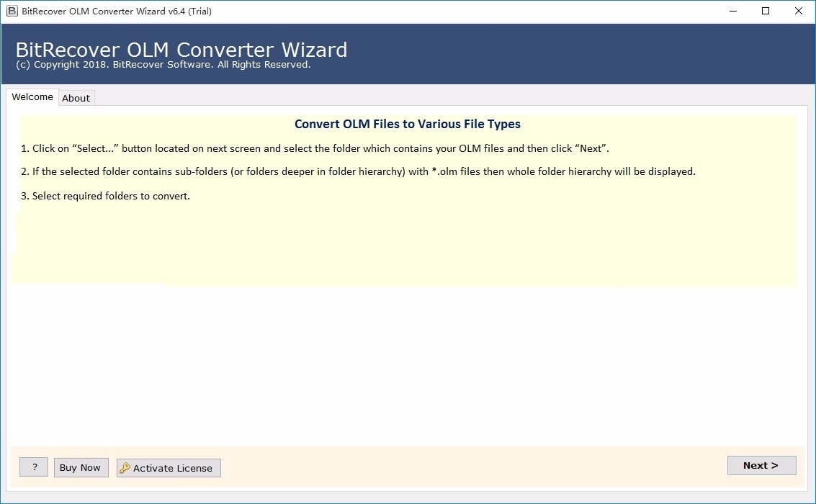The width and height of the screenshot is (816, 504).
Task: Open the Buy Now page
Action: pos(81,467)
